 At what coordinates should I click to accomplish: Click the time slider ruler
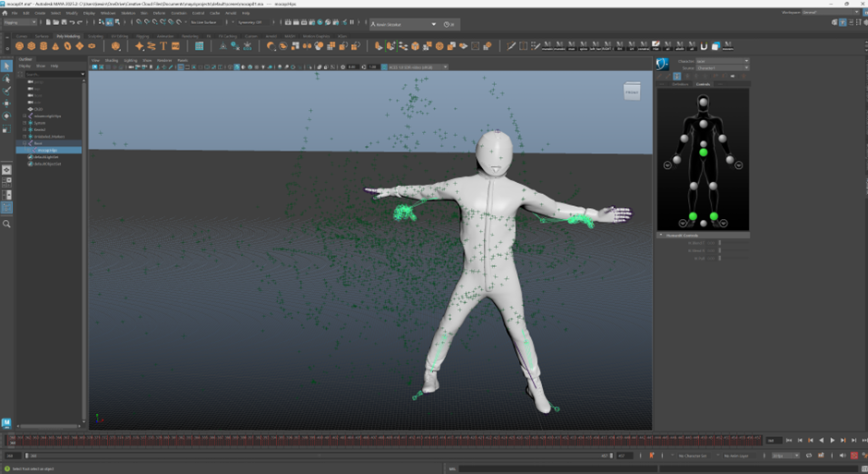pyautogui.click(x=369, y=441)
